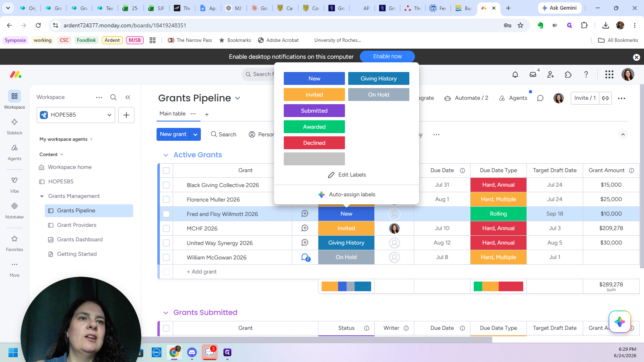Open the nine-dot products switcher
Image resolution: width=644 pixels, height=362 pixels.
click(x=609, y=74)
